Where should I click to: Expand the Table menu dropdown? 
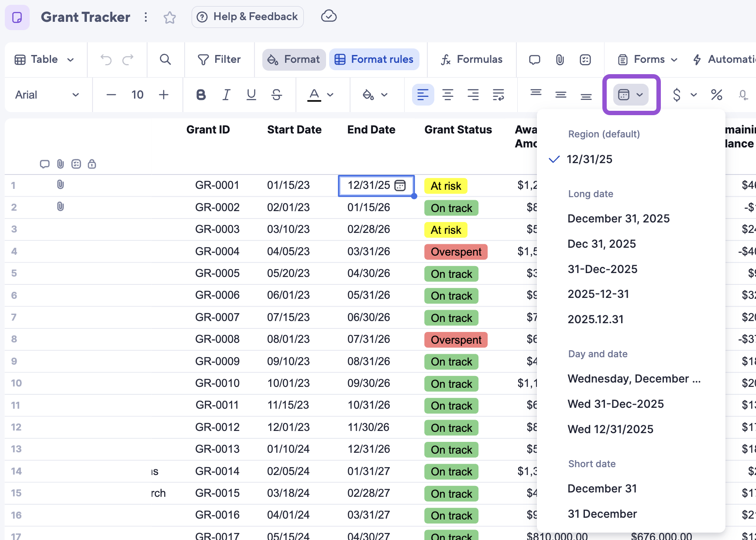coord(45,59)
